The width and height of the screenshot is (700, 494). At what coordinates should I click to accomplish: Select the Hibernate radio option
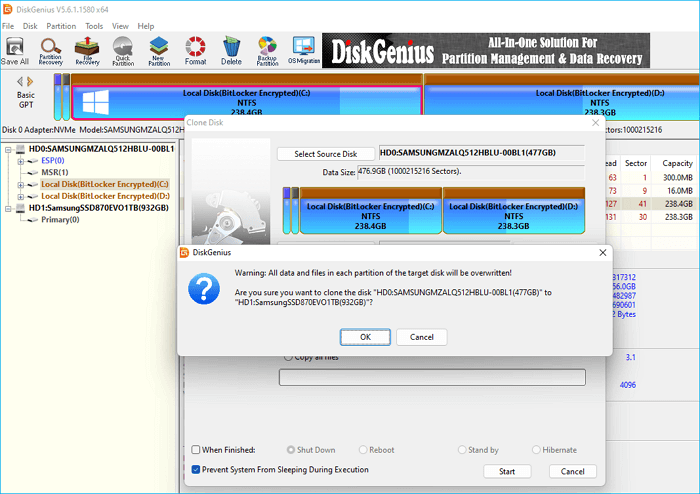point(536,450)
